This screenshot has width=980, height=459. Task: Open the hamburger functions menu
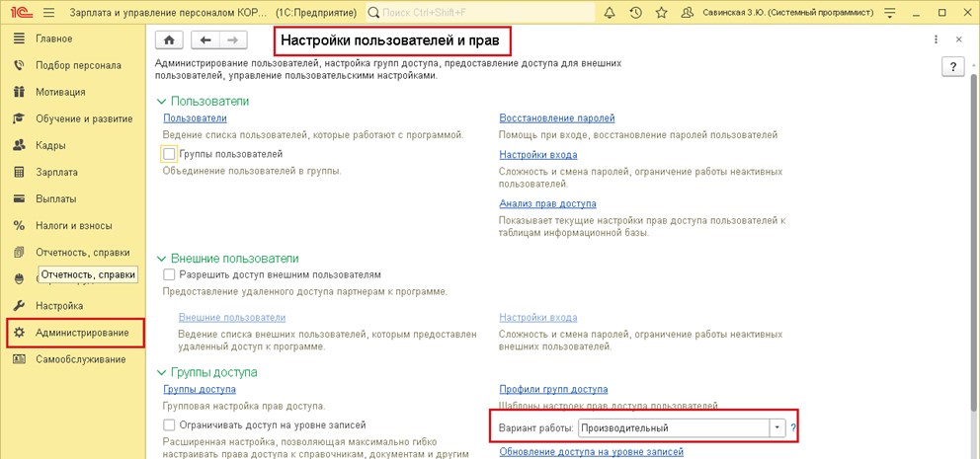click(x=49, y=13)
